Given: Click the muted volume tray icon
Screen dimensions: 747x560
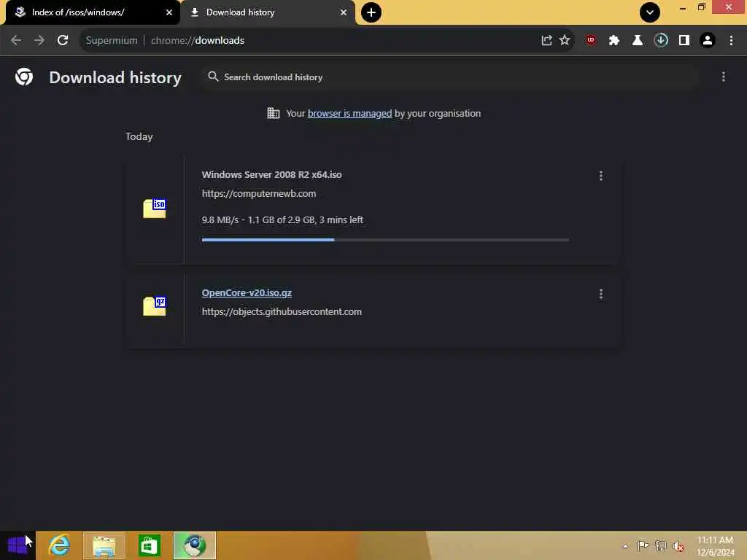Looking at the screenshot, I should click(678, 546).
